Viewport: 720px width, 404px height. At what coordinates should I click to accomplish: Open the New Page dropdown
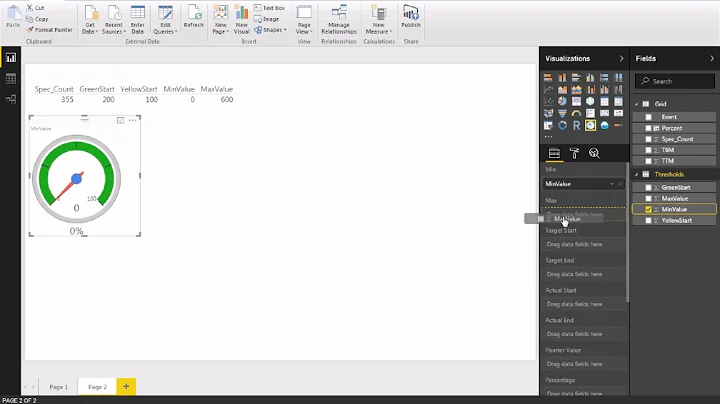pyautogui.click(x=220, y=19)
